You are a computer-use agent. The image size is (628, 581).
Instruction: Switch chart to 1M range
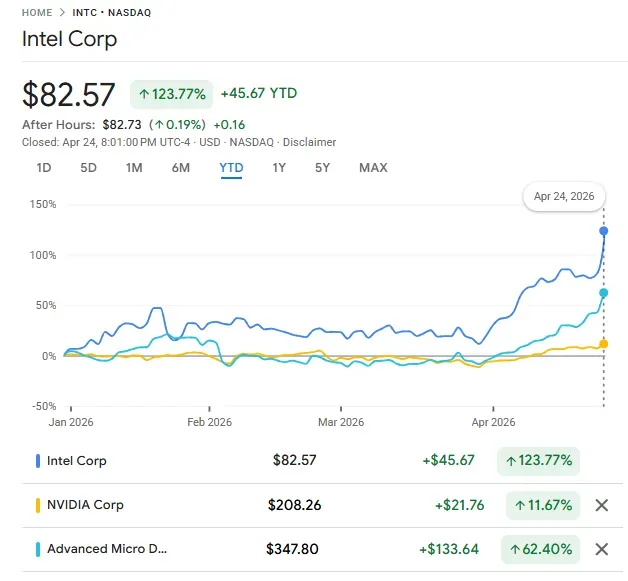point(134,168)
